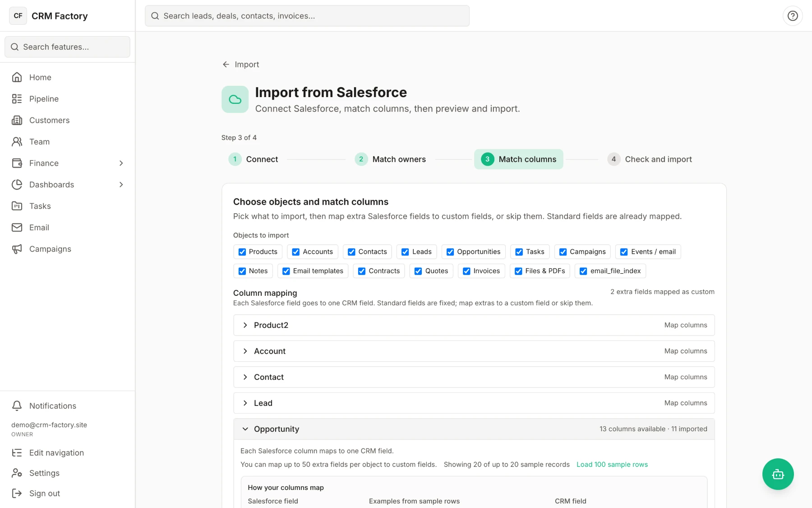This screenshot has height=508, width=812.
Task: Click Load 100 sample rows link
Action: [x=612, y=465]
